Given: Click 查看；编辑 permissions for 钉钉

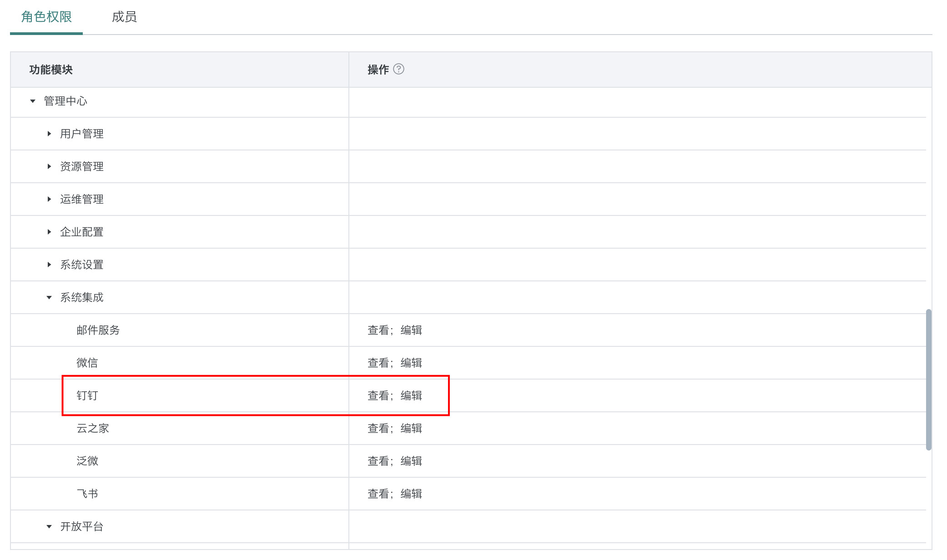Looking at the screenshot, I should [394, 395].
